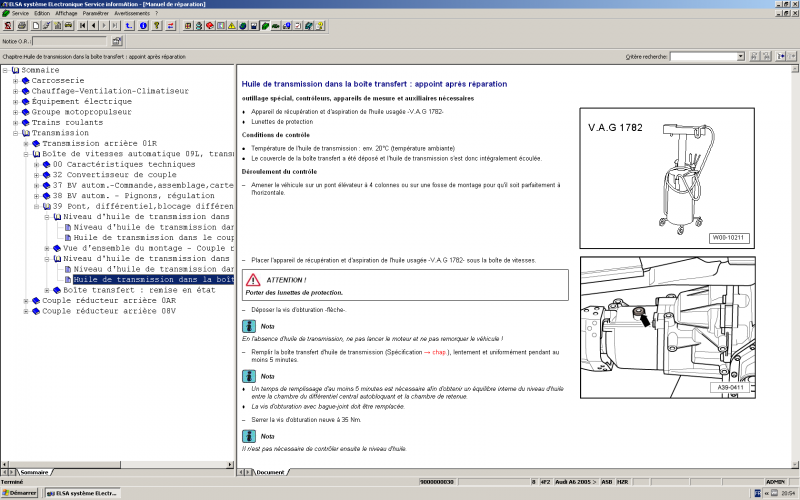Image resolution: width=800 pixels, height=500 pixels.
Task: Open the Paramétrer menu
Action: coord(97,13)
